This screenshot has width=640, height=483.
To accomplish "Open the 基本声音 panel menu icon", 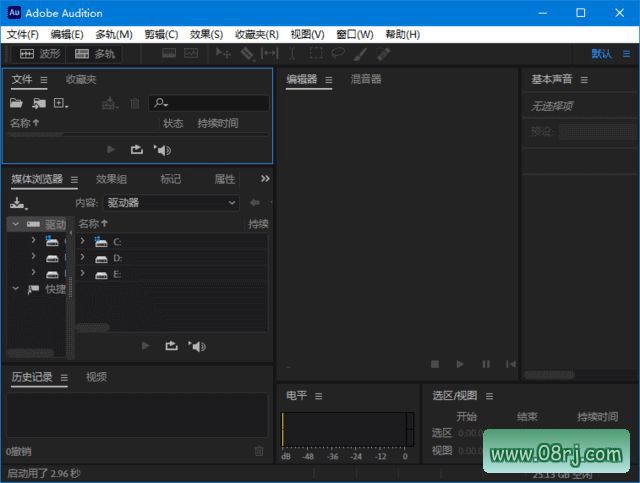I will [584, 80].
